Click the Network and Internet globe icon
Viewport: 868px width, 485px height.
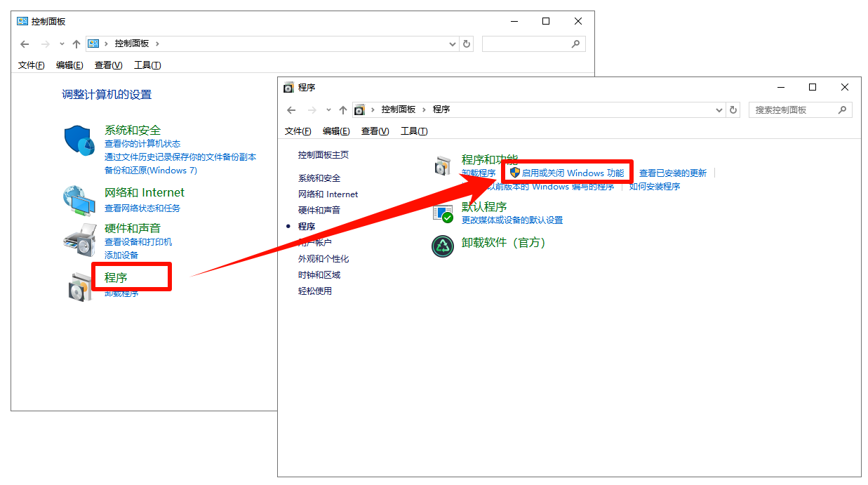79,200
